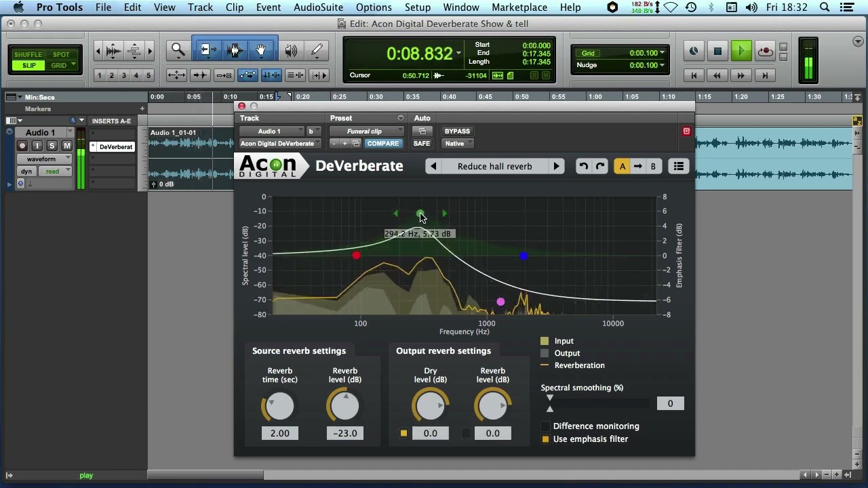This screenshot has height=488, width=868.
Task: Open the Native plugin format dropdown
Action: click(x=458, y=144)
